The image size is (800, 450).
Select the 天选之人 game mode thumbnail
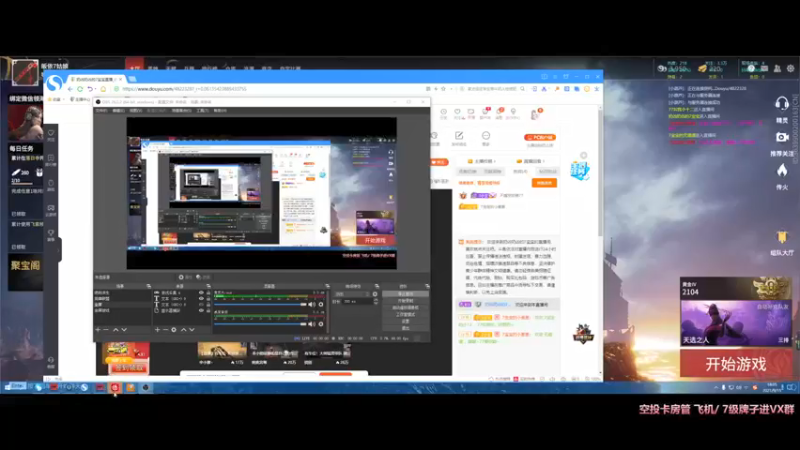click(736, 322)
